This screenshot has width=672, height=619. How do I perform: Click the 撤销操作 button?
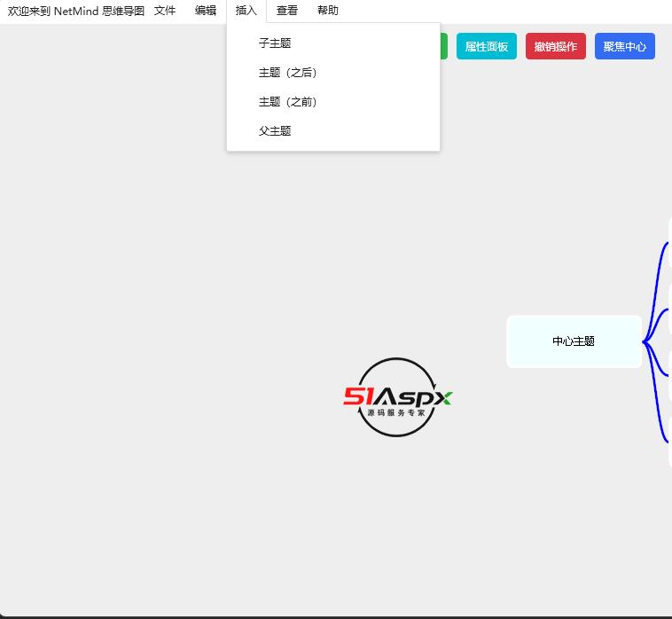(x=556, y=46)
